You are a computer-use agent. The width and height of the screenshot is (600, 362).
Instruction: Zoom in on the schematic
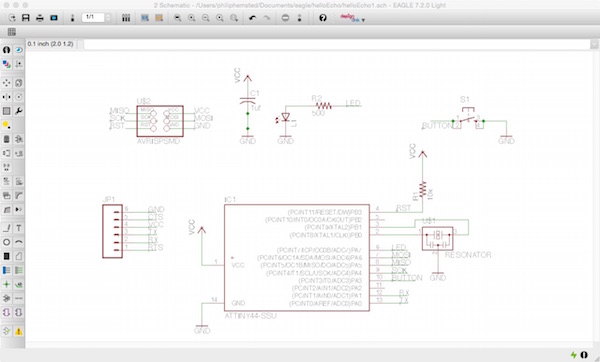pos(191,18)
